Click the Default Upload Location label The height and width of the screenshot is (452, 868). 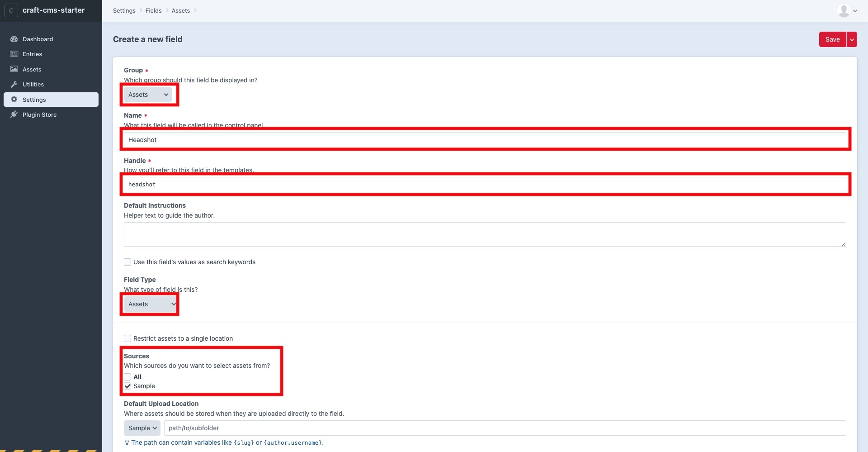coord(161,404)
